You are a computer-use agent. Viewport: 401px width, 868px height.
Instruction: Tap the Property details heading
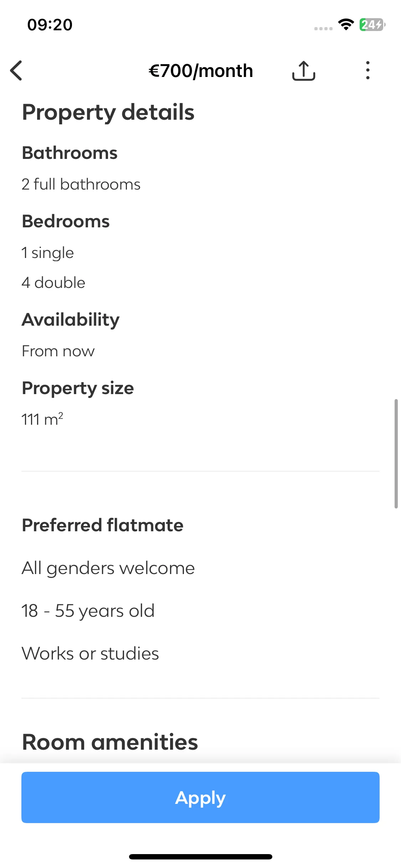pyautogui.click(x=108, y=112)
